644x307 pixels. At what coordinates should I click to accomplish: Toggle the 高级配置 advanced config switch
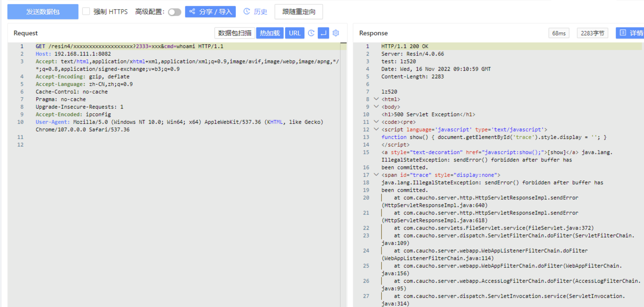175,12
